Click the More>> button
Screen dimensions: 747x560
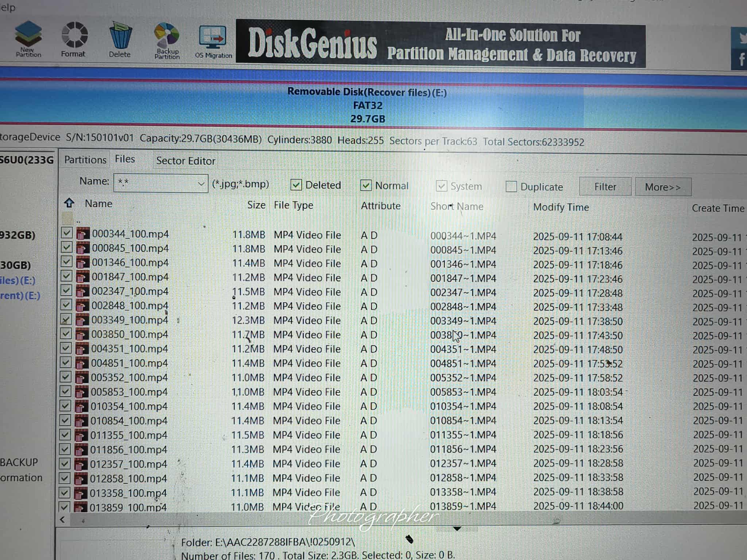(x=663, y=187)
